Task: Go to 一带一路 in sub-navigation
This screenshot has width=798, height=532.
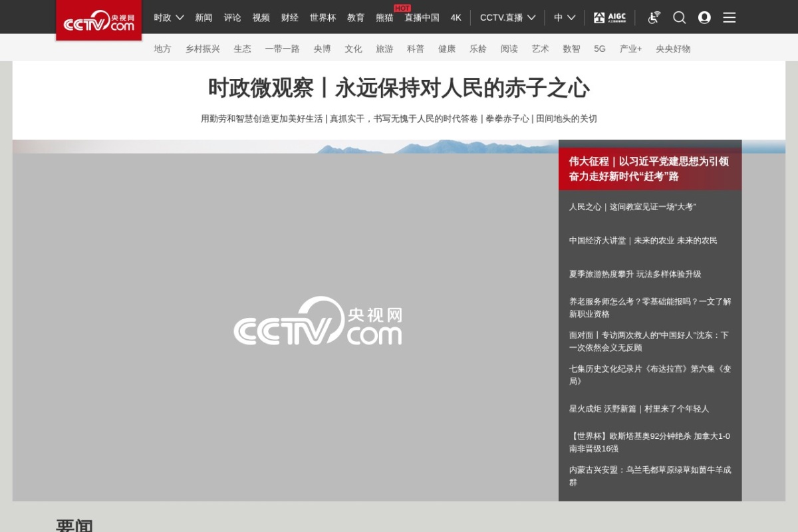Action: pos(282,49)
